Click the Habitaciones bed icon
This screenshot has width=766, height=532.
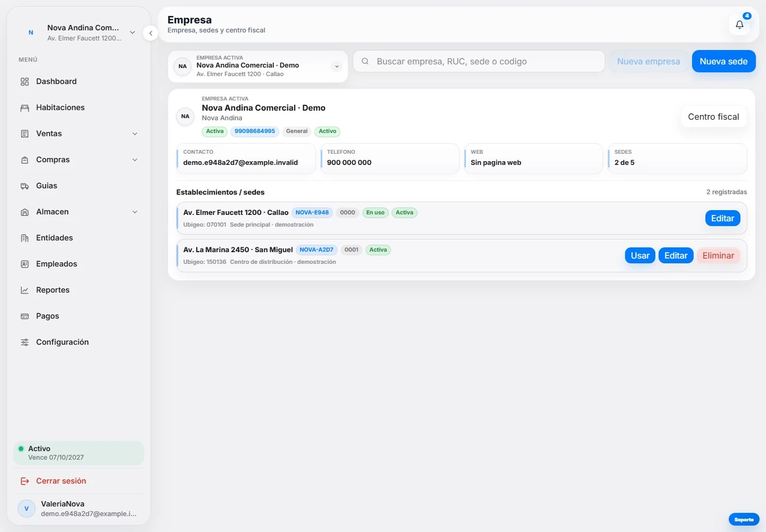tap(24, 107)
